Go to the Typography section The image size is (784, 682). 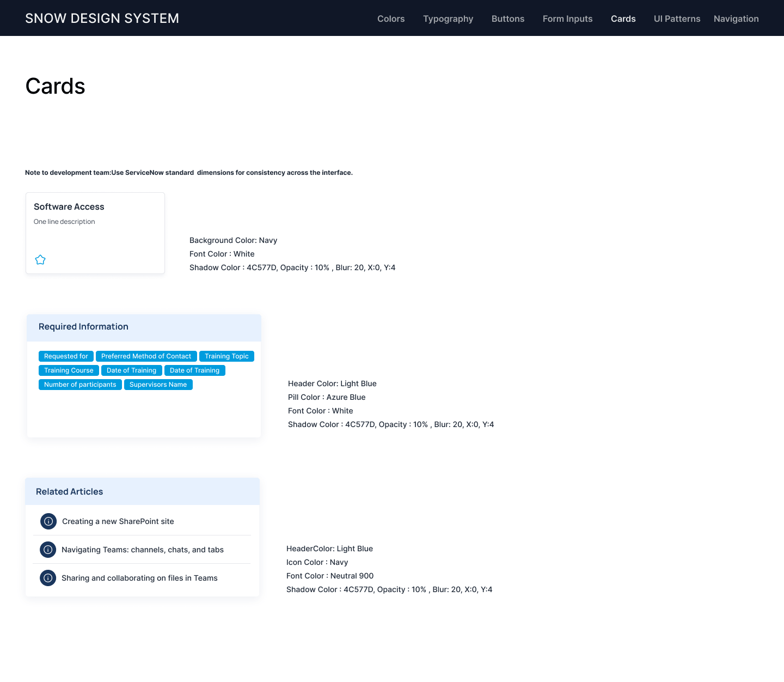coord(448,19)
